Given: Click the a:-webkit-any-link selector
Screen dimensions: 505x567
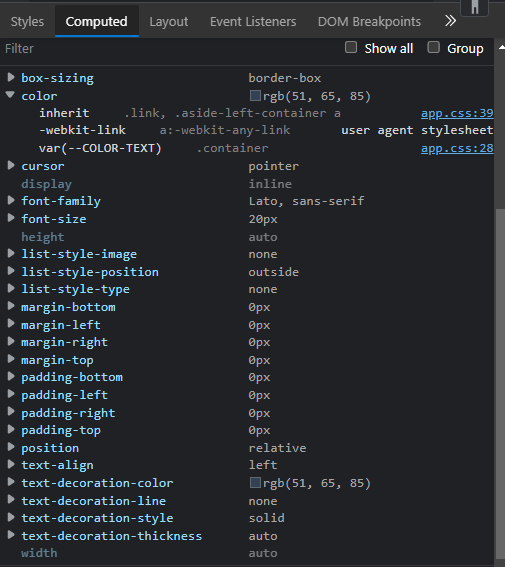Looking at the screenshot, I should tap(225, 130).
